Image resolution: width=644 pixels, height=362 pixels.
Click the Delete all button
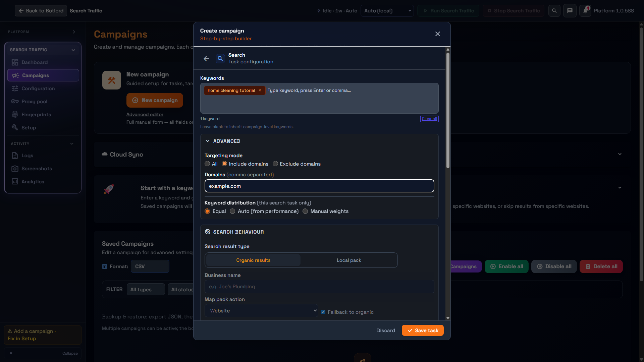(x=601, y=266)
